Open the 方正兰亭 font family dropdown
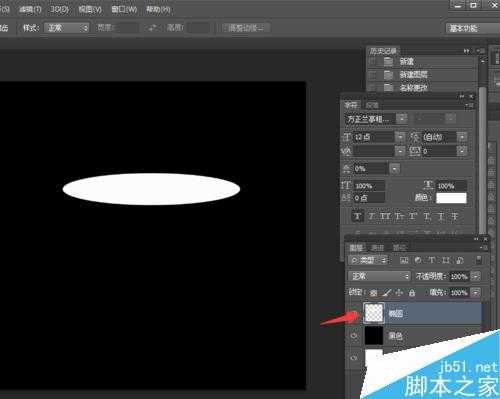This screenshot has width=500, height=399. click(402, 119)
